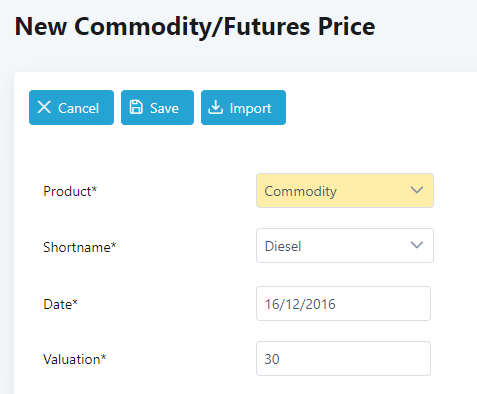Click the floppy disk save icon
This screenshot has height=394, width=477.
pos(136,107)
